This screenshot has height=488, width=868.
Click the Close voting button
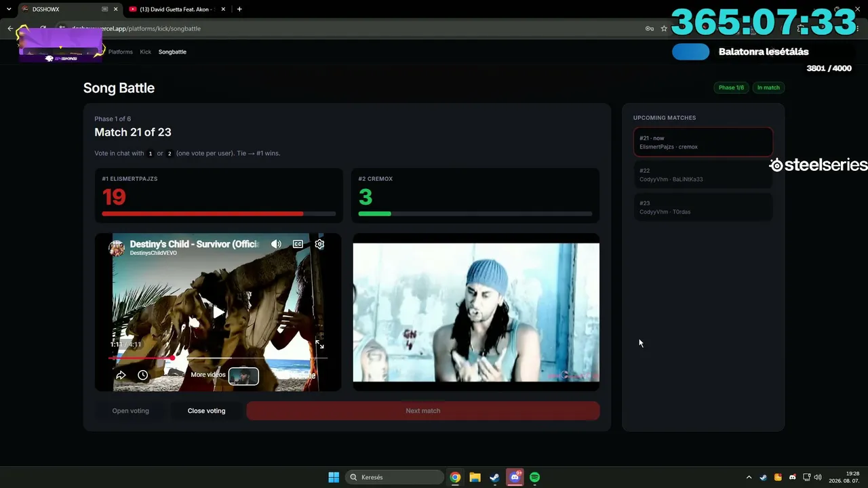tap(206, 411)
